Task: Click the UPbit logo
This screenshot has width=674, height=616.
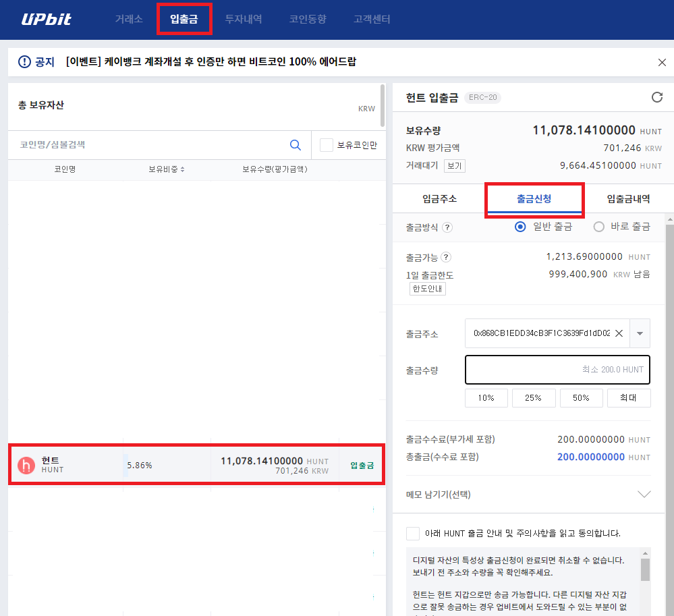Action: (x=47, y=19)
